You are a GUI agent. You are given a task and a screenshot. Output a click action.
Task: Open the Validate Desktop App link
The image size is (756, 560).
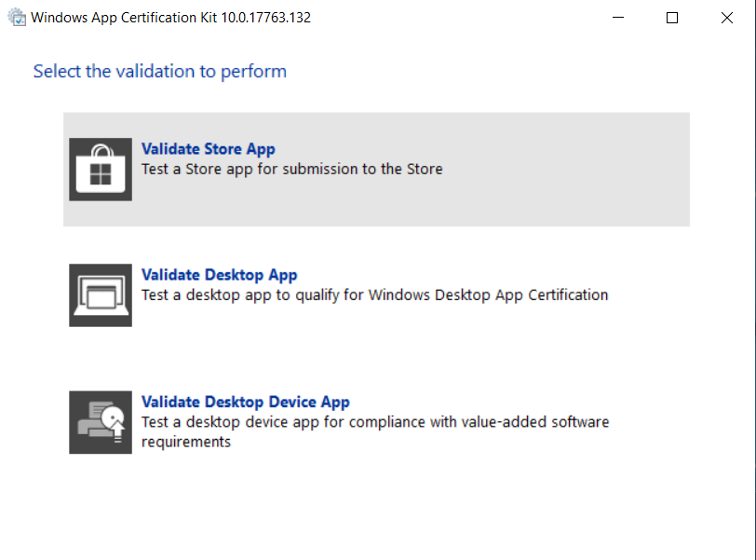pos(220,275)
